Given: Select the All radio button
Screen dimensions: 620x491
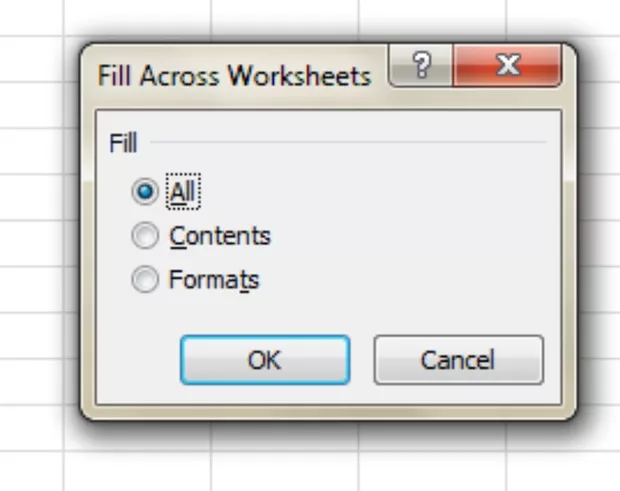Looking at the screenshot, I should [146, 190].
